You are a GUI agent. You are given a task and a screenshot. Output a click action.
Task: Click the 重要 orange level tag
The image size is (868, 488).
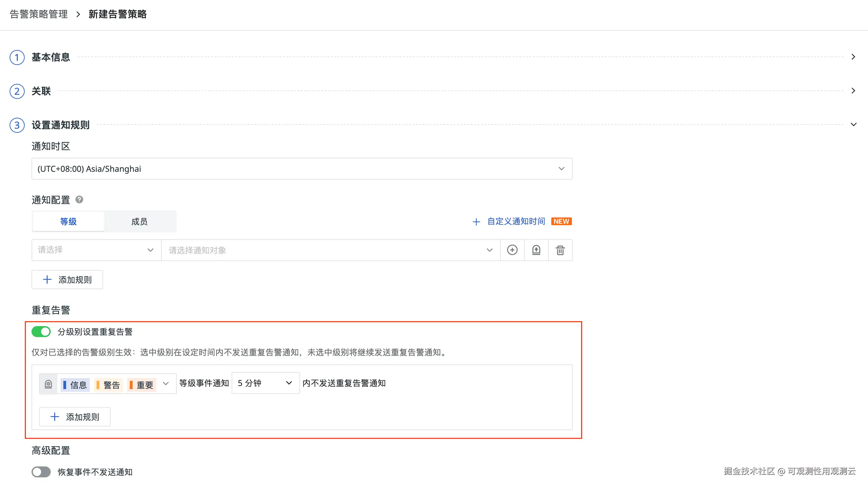[142, 385]
